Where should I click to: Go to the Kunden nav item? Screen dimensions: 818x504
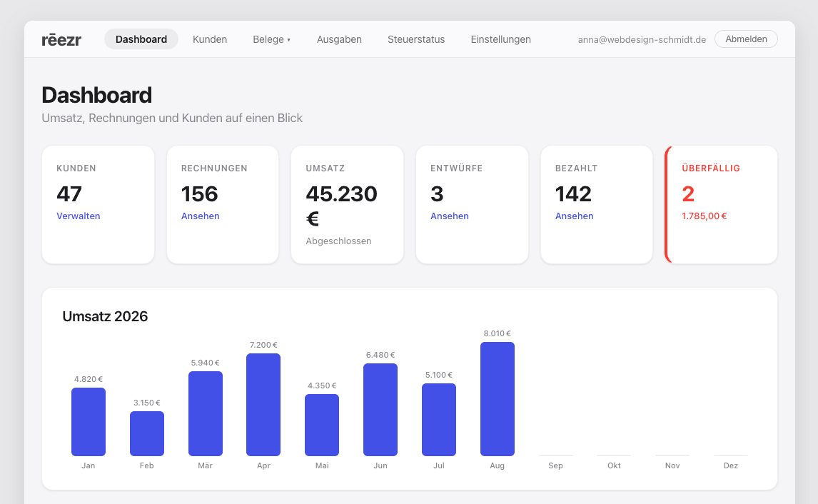(210, 39)
